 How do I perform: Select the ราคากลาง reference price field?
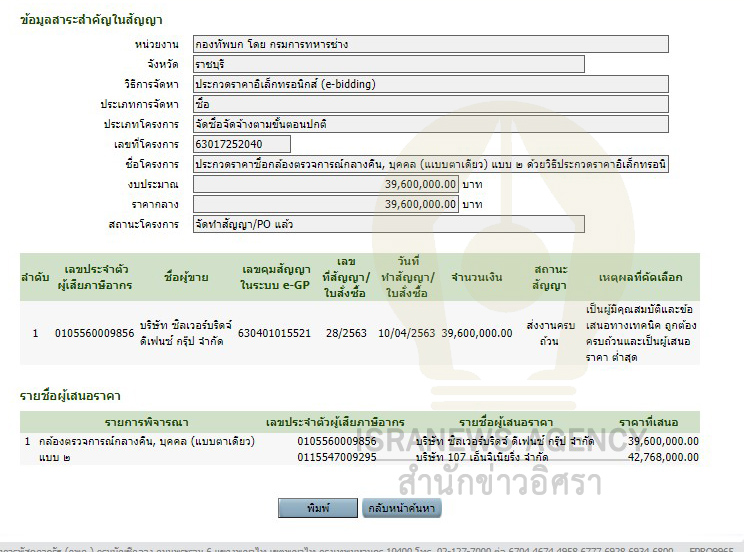(326, 204)
